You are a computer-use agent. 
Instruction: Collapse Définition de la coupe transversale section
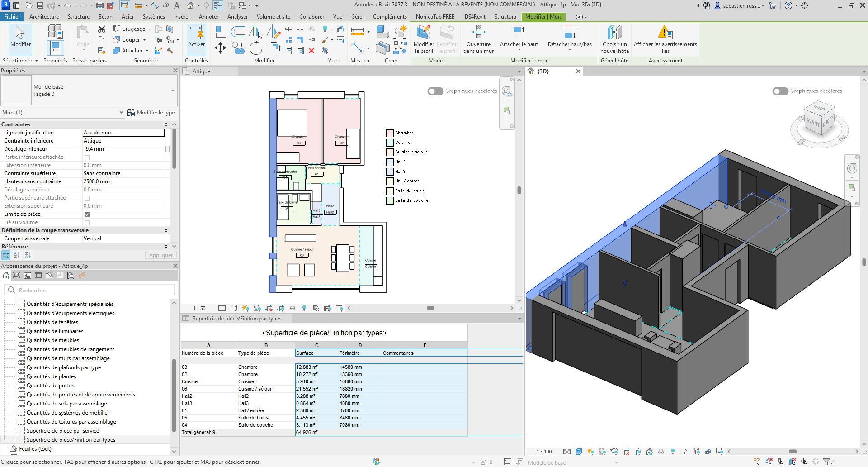click(x=166, y=230)
